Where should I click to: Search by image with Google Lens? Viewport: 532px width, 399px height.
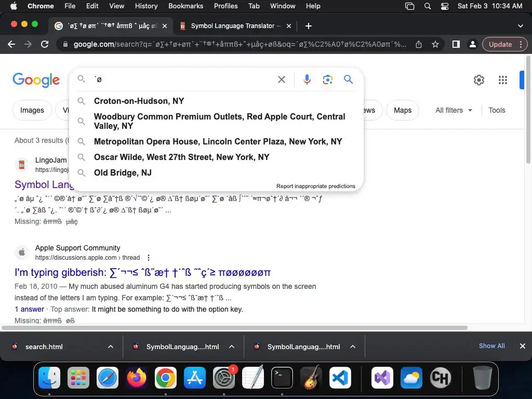tap(327, 79)
